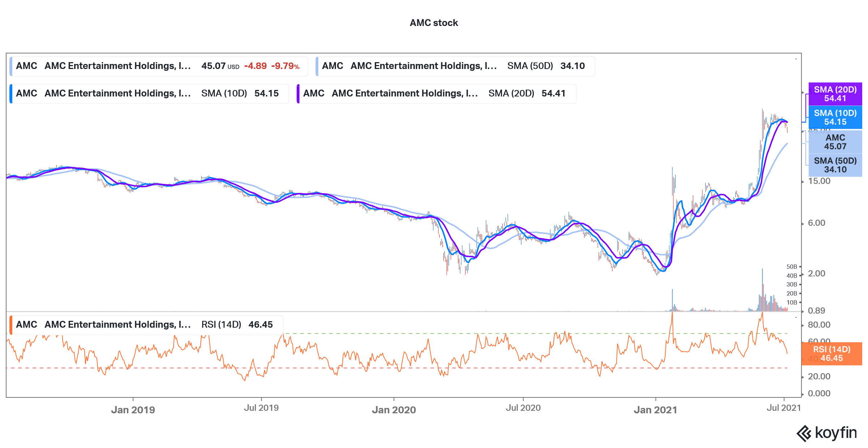Click the 80.00 RSI axis label
This screenshot has width=868, height=448.
(x=819, y=325)
